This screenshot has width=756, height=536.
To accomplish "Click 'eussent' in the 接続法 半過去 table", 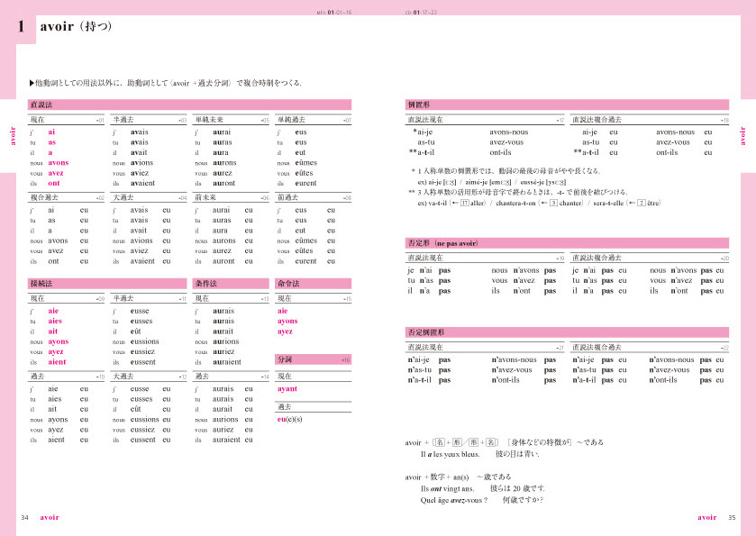I will tap(143, 362).
